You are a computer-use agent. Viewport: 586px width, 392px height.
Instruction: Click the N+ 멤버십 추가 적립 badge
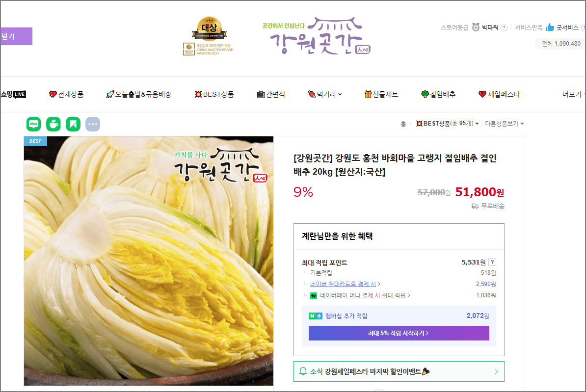point(316,315)
